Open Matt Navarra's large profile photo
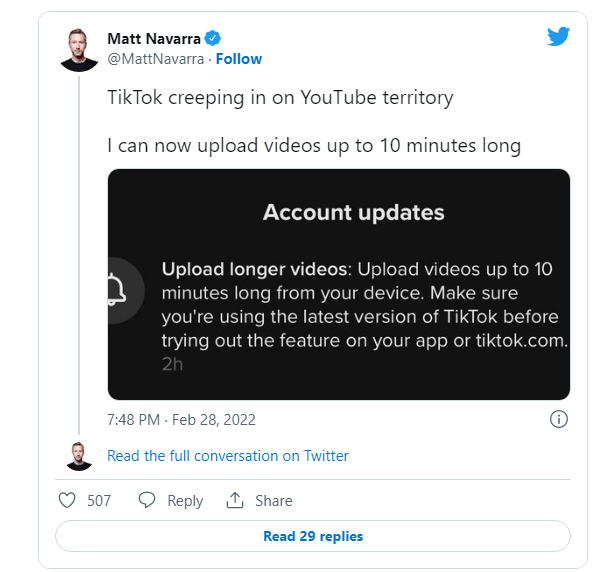 [79, 50]
